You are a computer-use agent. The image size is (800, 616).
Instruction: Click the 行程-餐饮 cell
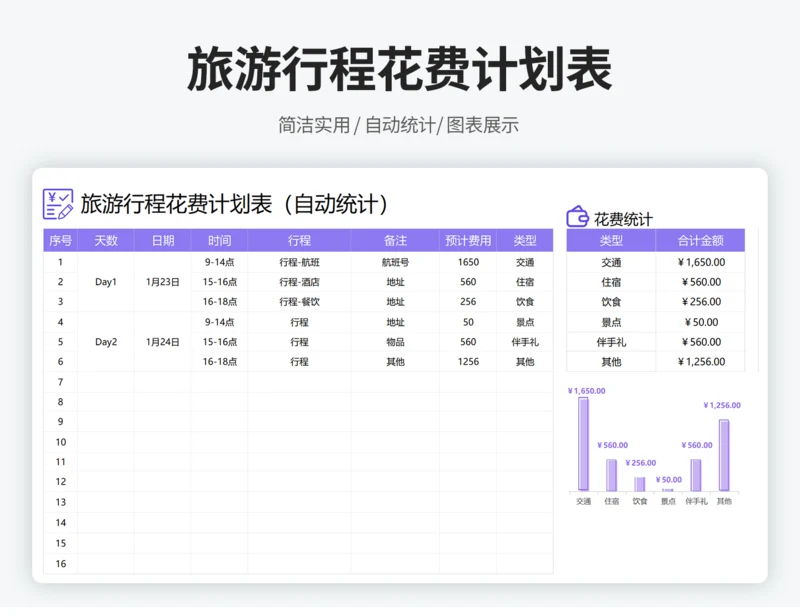click(x=299, y=302)
